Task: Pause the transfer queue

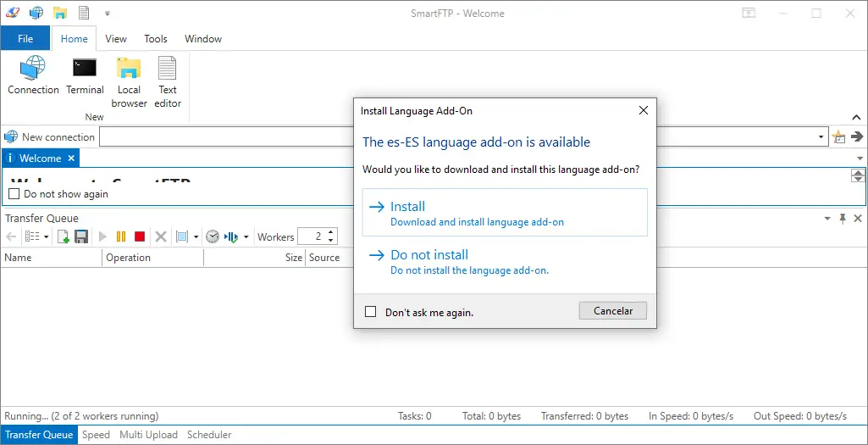Action: click(x=121, y=237)
